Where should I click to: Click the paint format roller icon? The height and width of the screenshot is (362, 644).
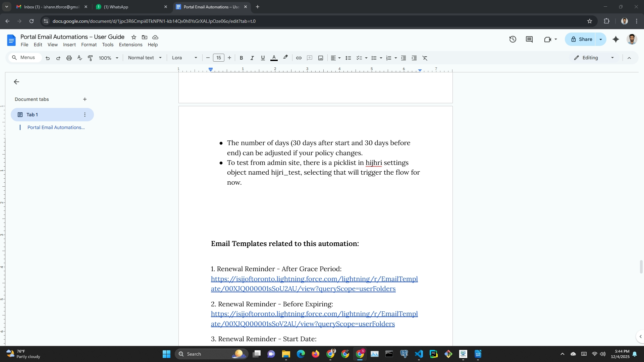point(90,58)
